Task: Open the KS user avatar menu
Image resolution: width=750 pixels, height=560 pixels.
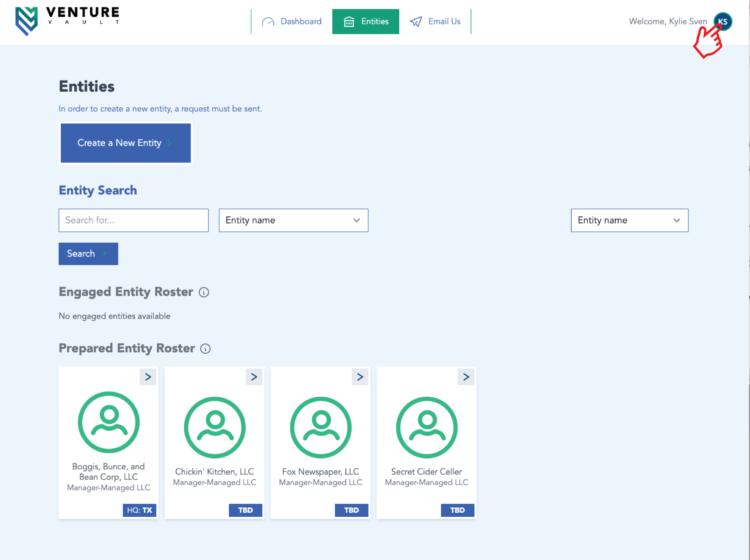Action: click(723, 21)
